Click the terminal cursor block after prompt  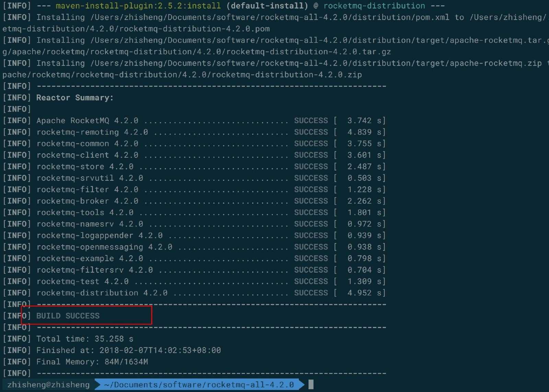tap(311, 384)
